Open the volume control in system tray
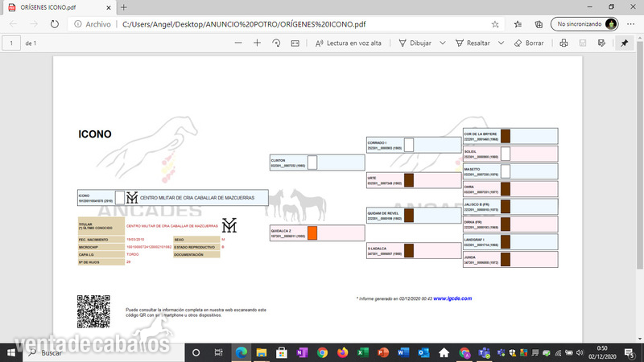Screen dimensions: 644x362 (x=580, y=352)
